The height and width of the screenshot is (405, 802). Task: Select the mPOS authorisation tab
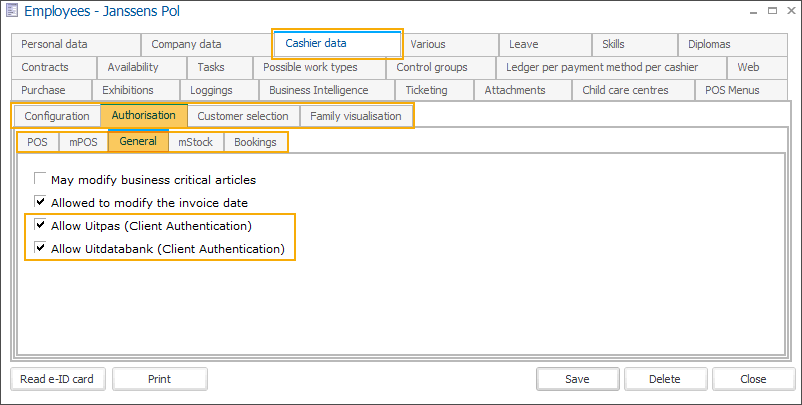83,142
